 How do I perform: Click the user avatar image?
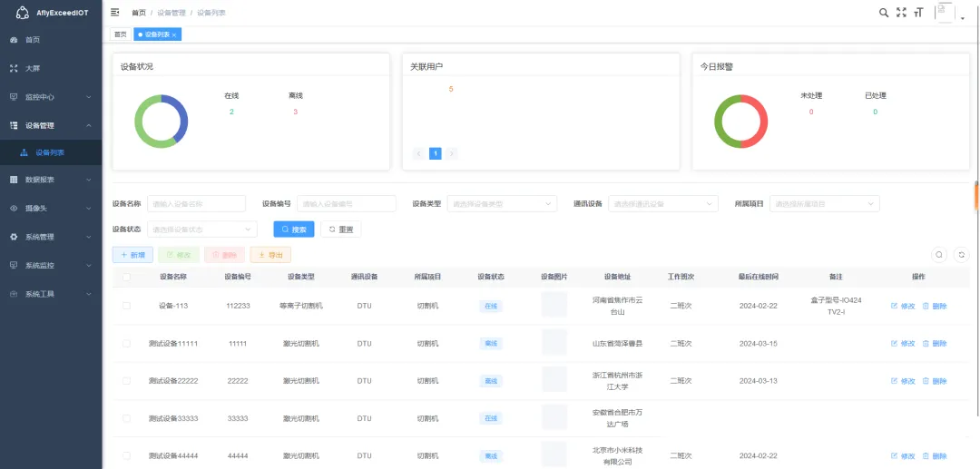click(x=945, y=13)
